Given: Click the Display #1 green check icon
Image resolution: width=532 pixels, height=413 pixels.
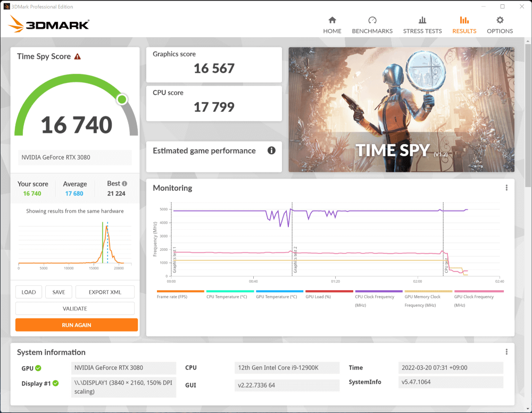Looking at the screenshot, I should [56, 383].
